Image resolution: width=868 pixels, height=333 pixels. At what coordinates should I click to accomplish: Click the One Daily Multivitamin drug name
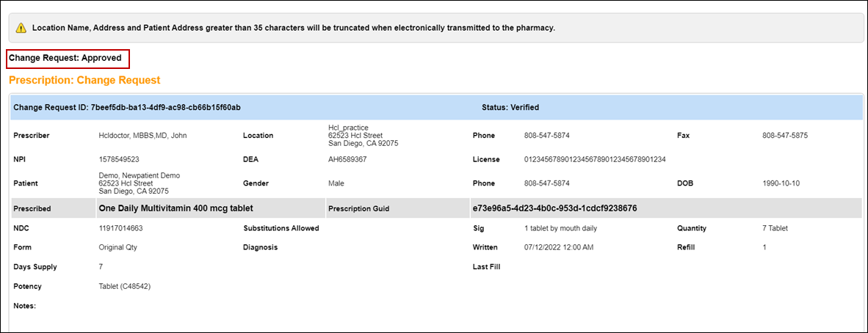(176, 208)
